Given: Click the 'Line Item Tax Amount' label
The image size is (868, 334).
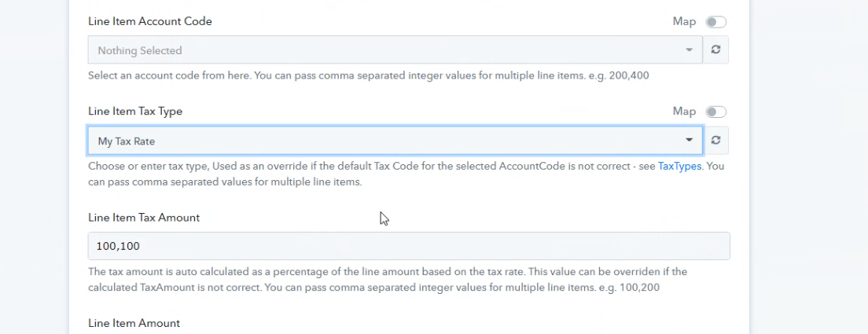Looking at the screenshot, I should click(144, 218).
